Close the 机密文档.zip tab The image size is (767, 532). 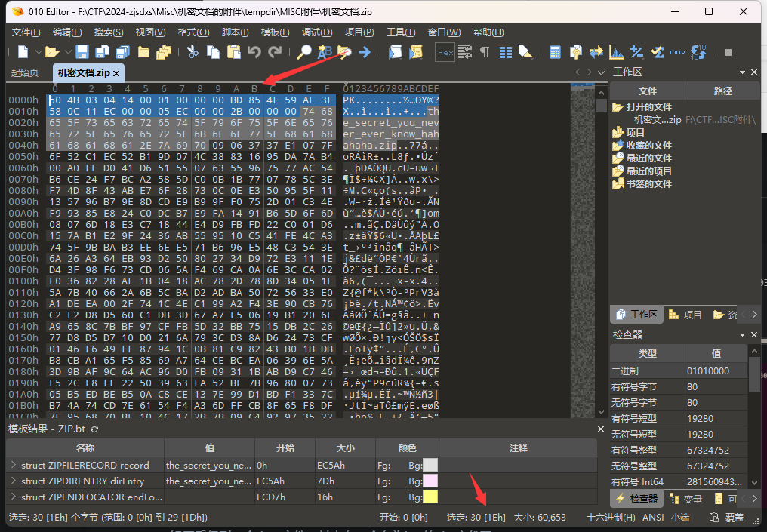coord(117,73)
